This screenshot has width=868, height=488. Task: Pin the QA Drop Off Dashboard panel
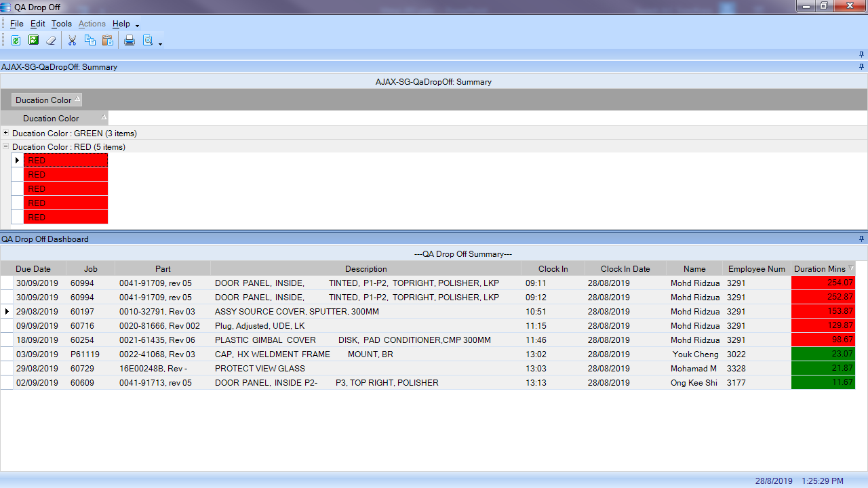point(862,239)
